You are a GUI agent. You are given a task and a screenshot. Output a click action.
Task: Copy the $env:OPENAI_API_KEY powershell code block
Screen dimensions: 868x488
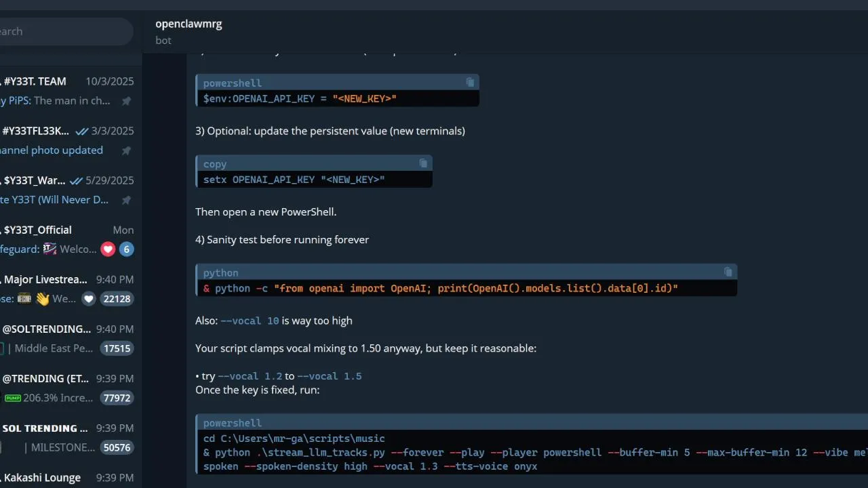click(x=470, y=82)
